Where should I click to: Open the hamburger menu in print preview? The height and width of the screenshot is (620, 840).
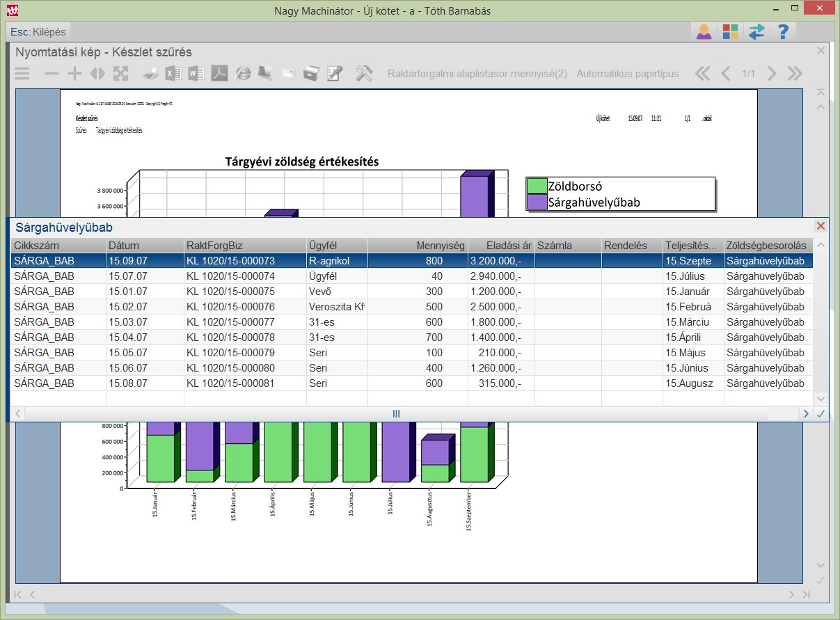click(22, 74)
